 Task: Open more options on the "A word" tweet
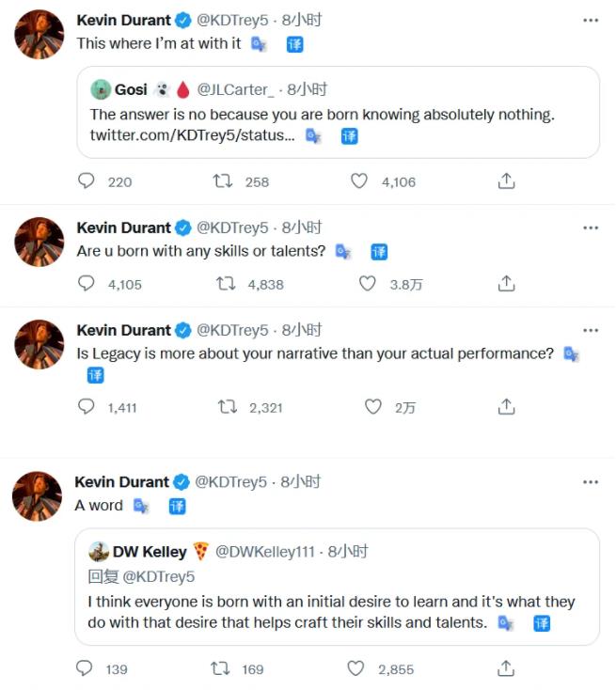point(590,482)
